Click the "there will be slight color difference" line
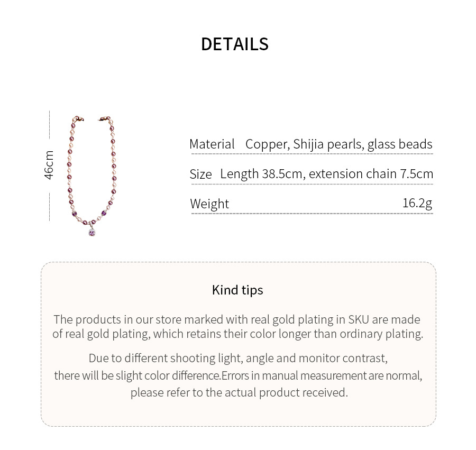Viewport: 476px width, 450px height. coord(238,375)
